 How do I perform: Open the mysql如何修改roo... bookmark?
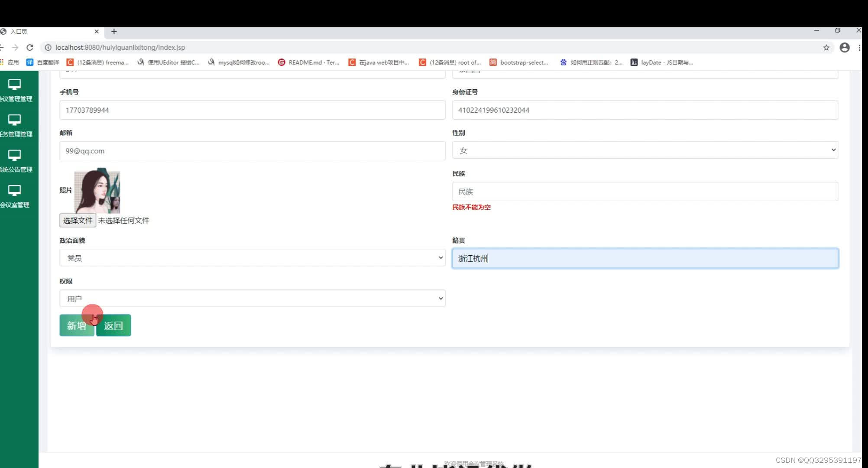click(239, 62)
